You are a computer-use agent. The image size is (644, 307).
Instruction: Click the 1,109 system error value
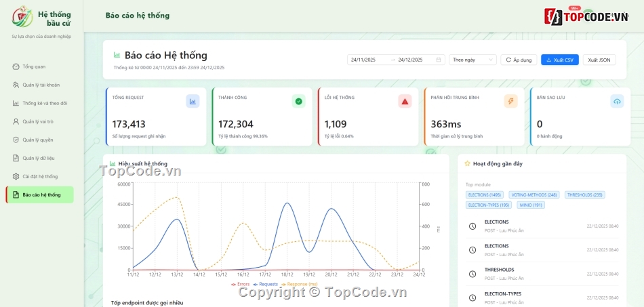coord(336,124)
